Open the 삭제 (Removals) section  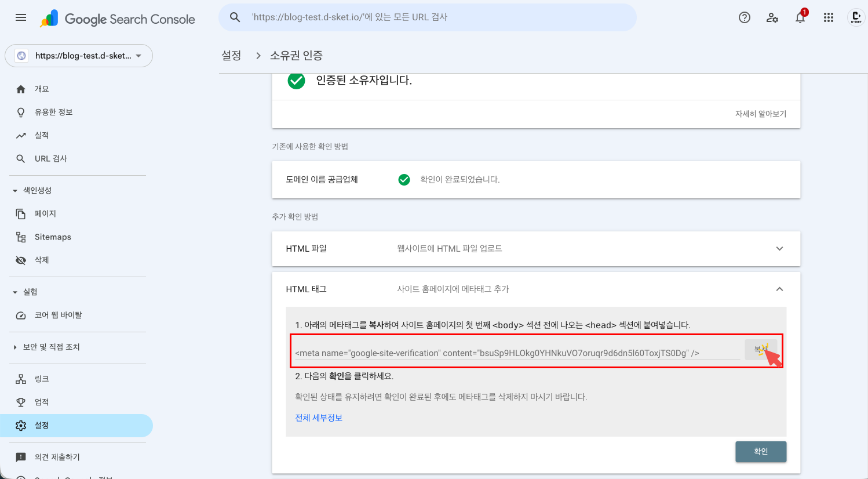click(x=41, y=260)
